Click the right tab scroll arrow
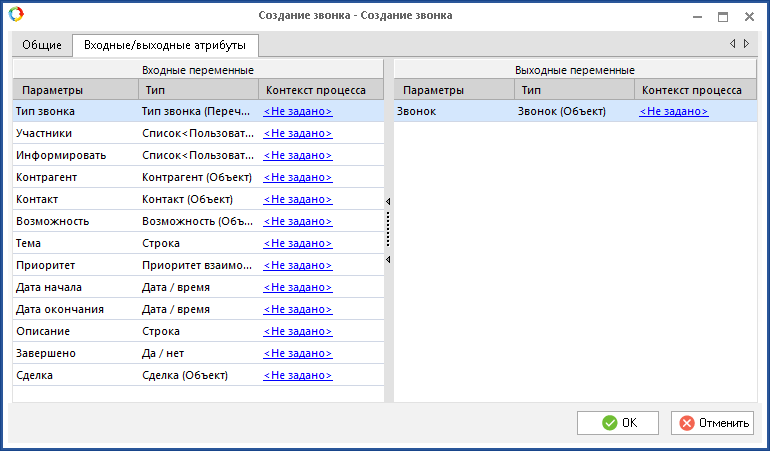770x451 pixels. click(x=746, y=44)
